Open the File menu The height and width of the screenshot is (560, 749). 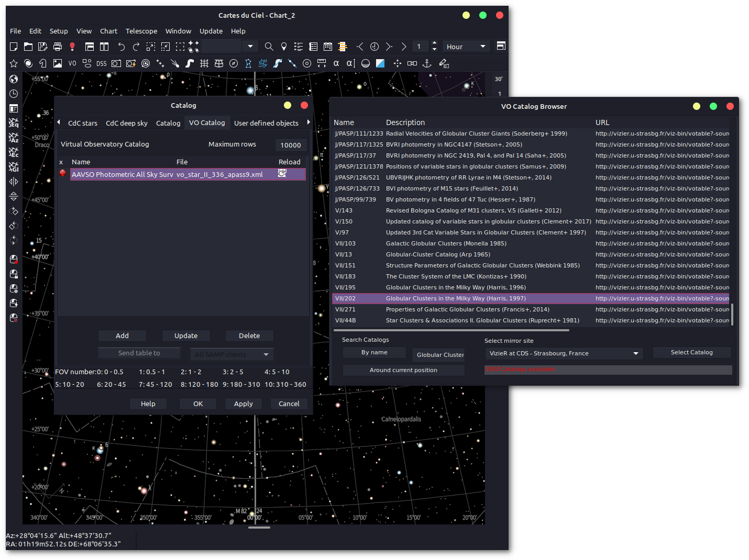[x=16, y=31]
